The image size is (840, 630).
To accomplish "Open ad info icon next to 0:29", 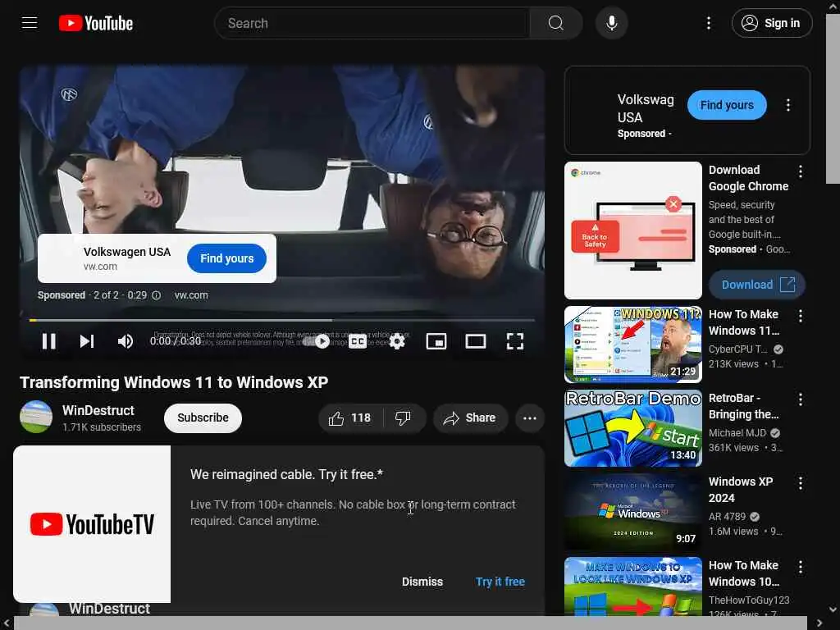I will point(157,295).
